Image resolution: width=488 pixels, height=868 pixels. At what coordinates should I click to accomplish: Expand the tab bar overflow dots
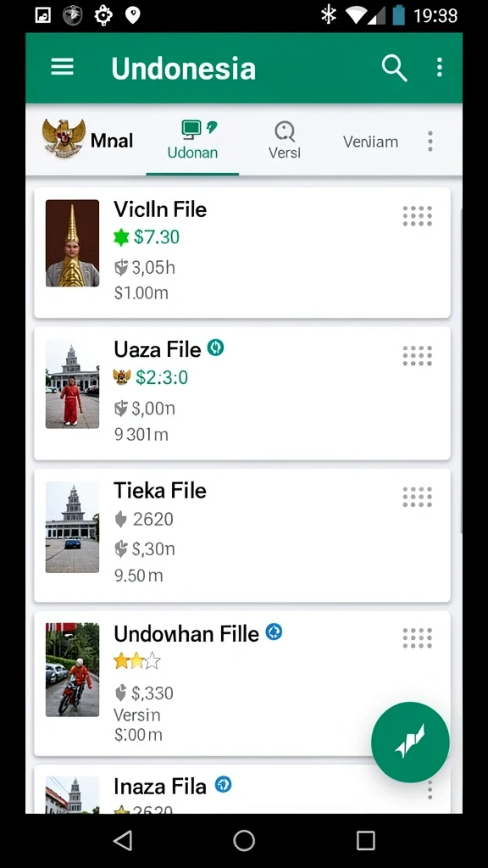pyautogui.click(x=430, y=142)
